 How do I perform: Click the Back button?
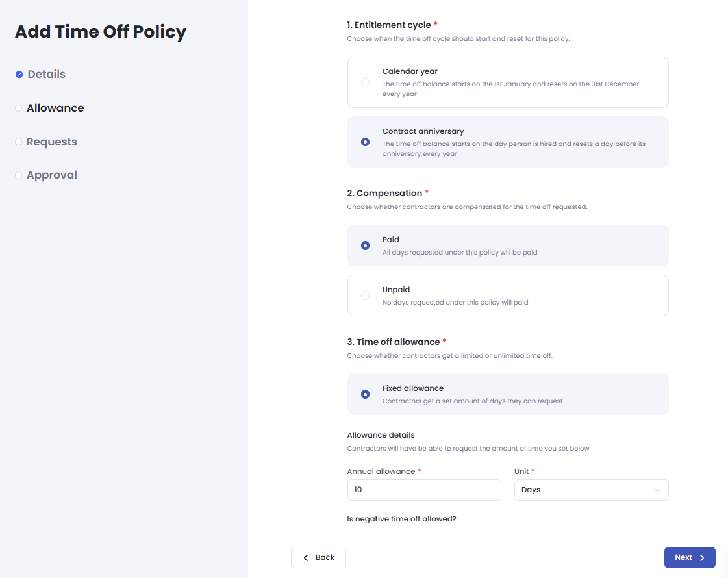[318, 557]
